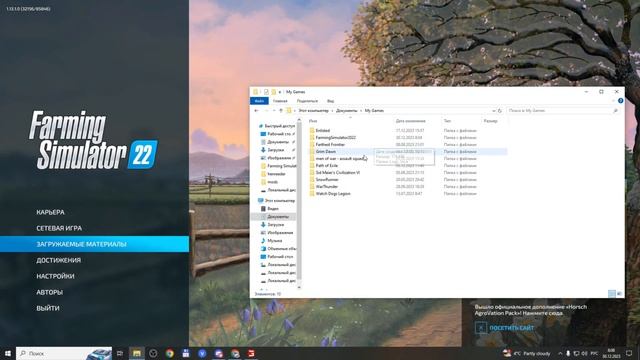640x360 pixels.
Task: Open quick access toolbar customize arrow
Action: tap(280, 92)
